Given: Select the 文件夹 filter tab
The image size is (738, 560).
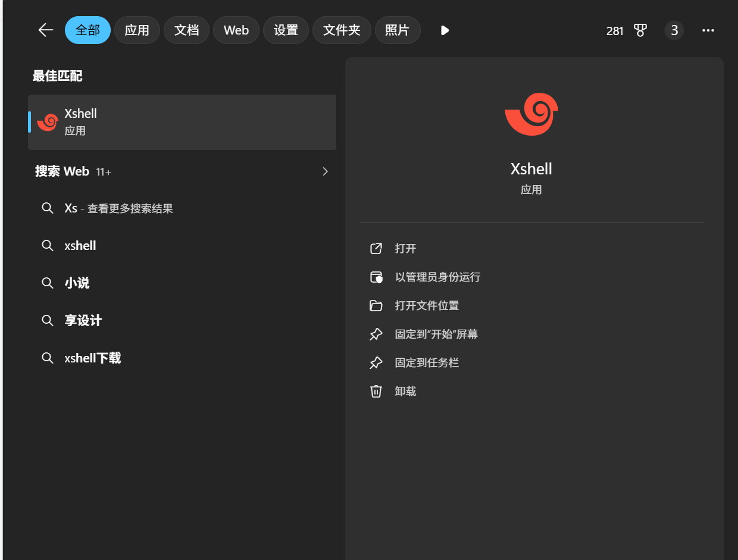Looking at the screenshot, I should click(x=342, y=30).
